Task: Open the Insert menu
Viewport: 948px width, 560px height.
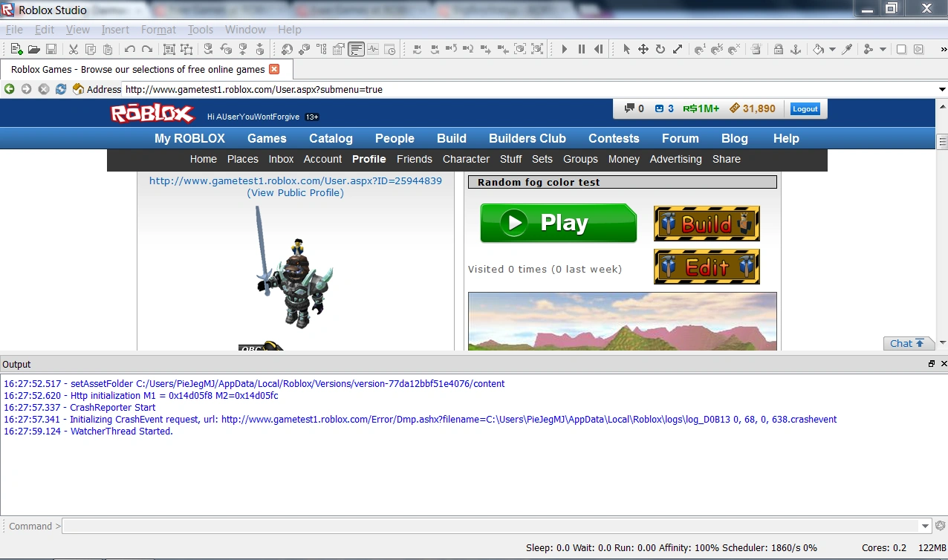Action: 115,30
